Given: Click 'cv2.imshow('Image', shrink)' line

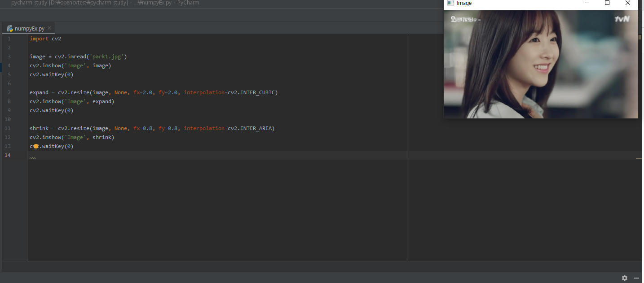Looking at the screenshot, I should 72,137.
